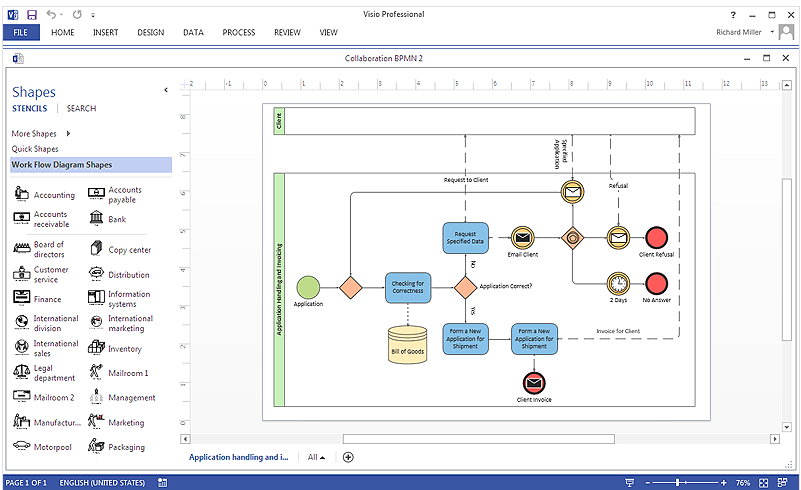Viewport: 801px width, 490px height.
Task: Open the All pages dropdown
Action: (x=316, y=457)
